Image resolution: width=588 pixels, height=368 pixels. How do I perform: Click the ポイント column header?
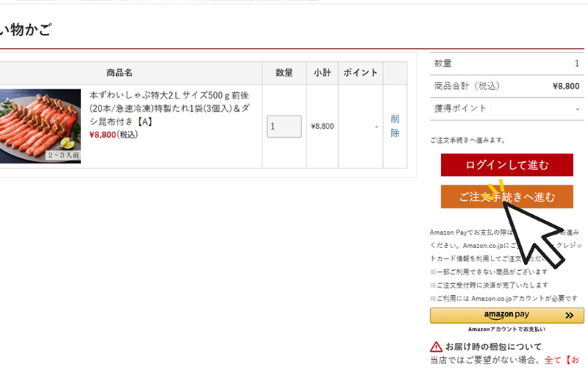point(360,73)
